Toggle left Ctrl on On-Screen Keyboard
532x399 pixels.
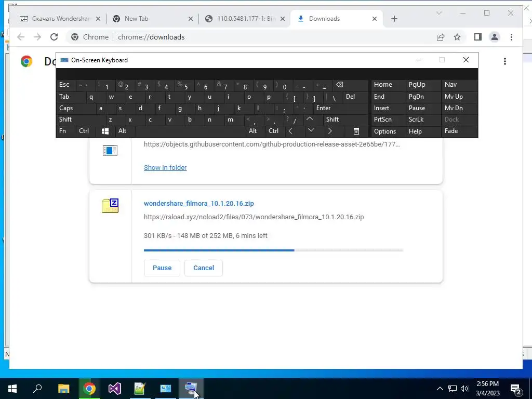(x=85, y=131)
